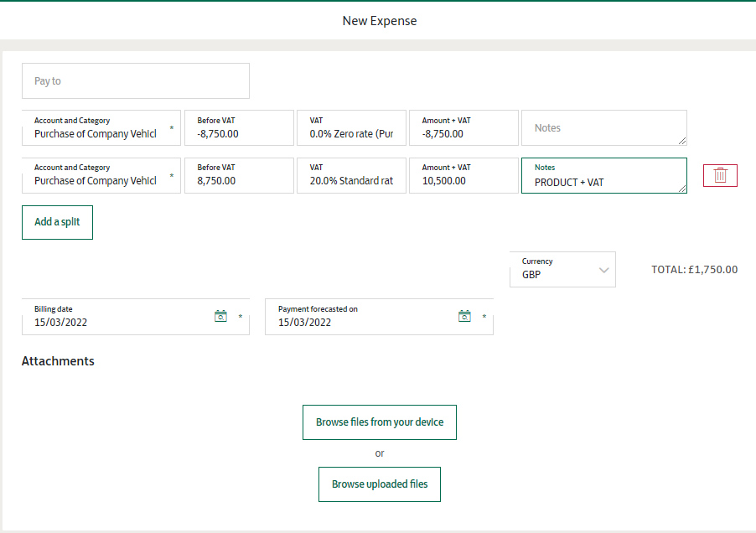Click the empty Notes field in first row
The height and width of the screenshot is (533, 756).
point(603,128)
